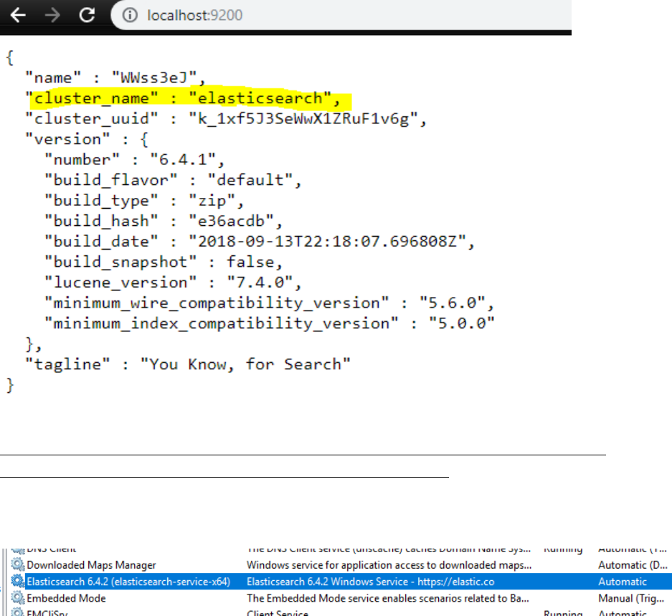Click the "version" : { line
The width and height of the screenshot is (672, 616).
pyautogui.click(x=87, y=139)
